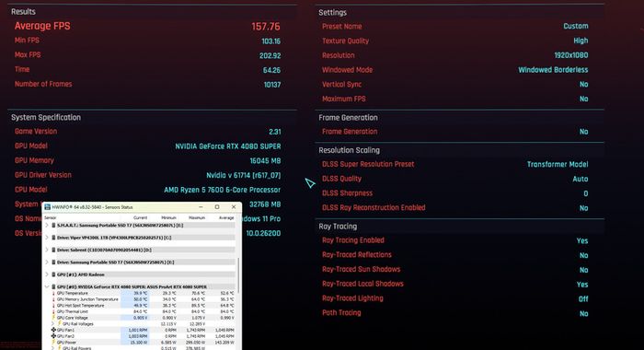Click the Vertical Sync setting label

tap(341, 85)
